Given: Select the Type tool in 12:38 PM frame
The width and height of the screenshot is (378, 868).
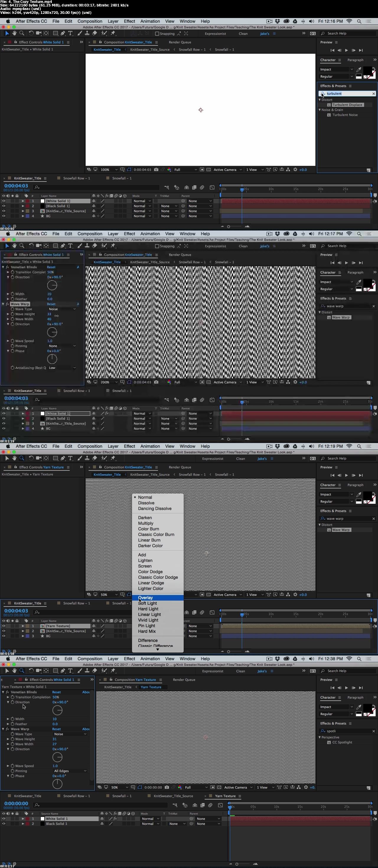Looking at the screenshot, I should 70,671.
